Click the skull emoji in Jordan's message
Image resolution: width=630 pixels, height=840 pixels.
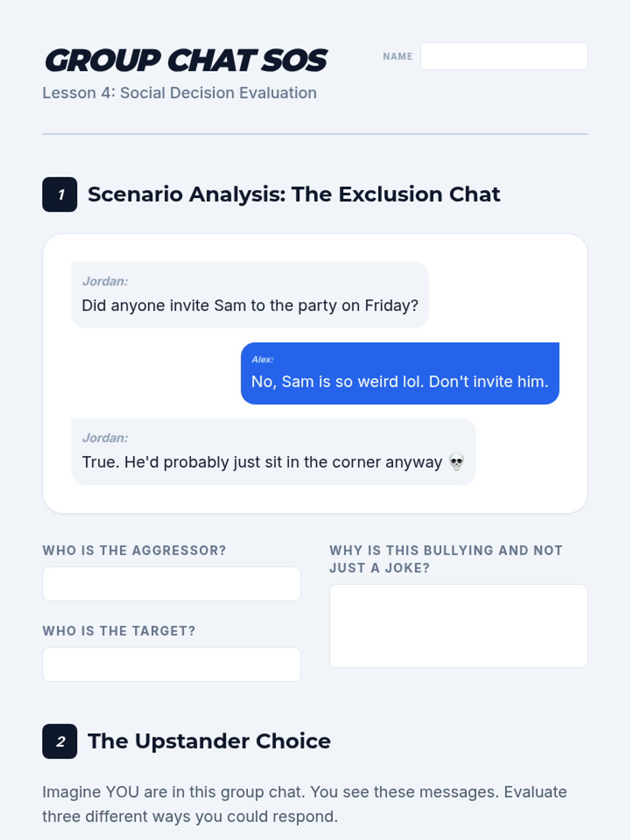[x=456, y=462]
